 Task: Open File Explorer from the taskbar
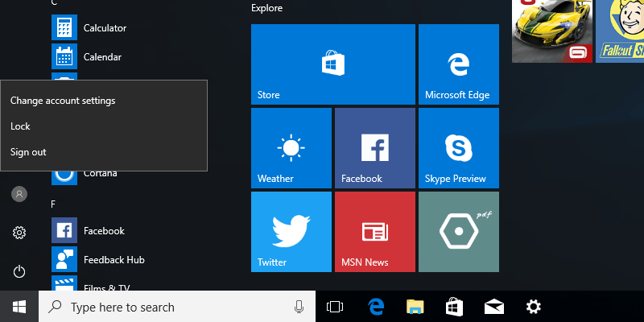[x=415, y=307]
